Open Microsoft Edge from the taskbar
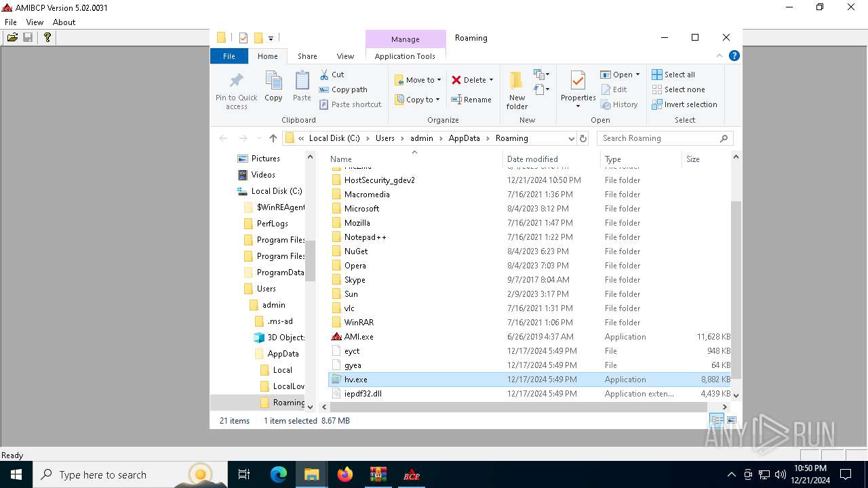 tap(279, 474)
